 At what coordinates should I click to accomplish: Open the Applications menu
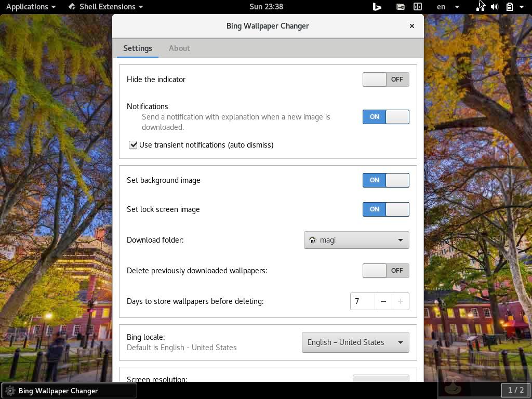pyautogui.click(x=27, y=7)
